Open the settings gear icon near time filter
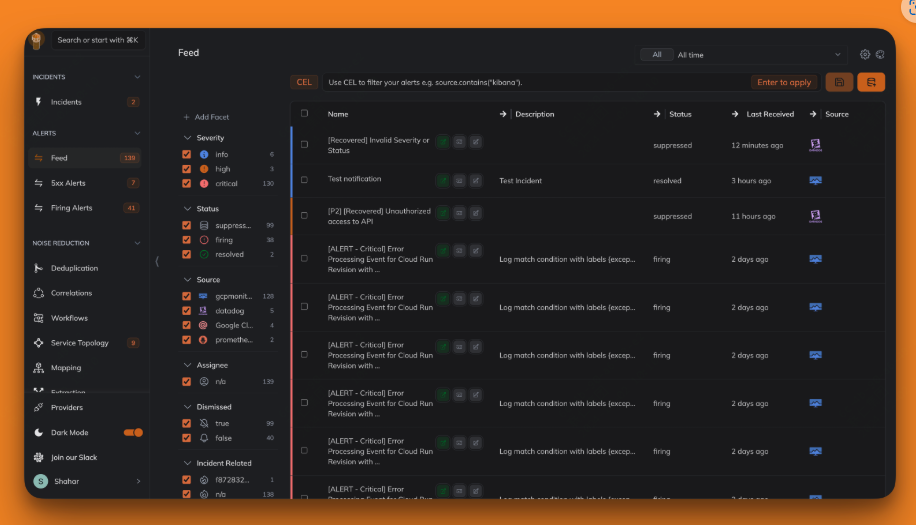 [865, 55]
